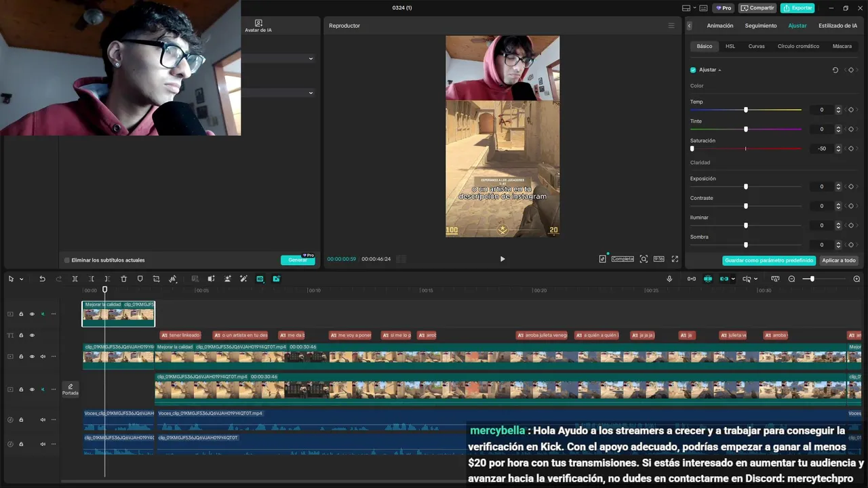Click the fit timeline preview icon
This screenshot has width=868, height=488.
[775, 279]
